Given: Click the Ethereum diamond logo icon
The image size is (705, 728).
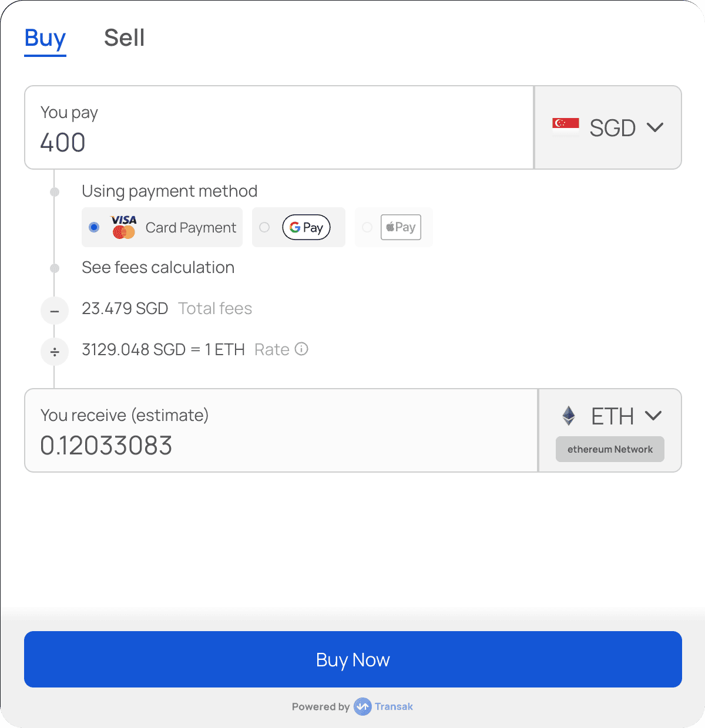Looking at the screenshot, I should coord(569,416).
